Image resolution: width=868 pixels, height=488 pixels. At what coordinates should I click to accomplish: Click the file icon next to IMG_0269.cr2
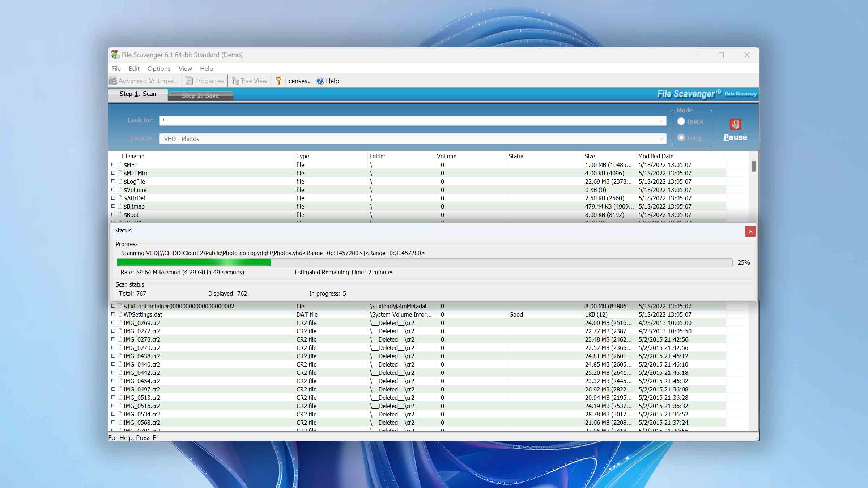(120, 323)
